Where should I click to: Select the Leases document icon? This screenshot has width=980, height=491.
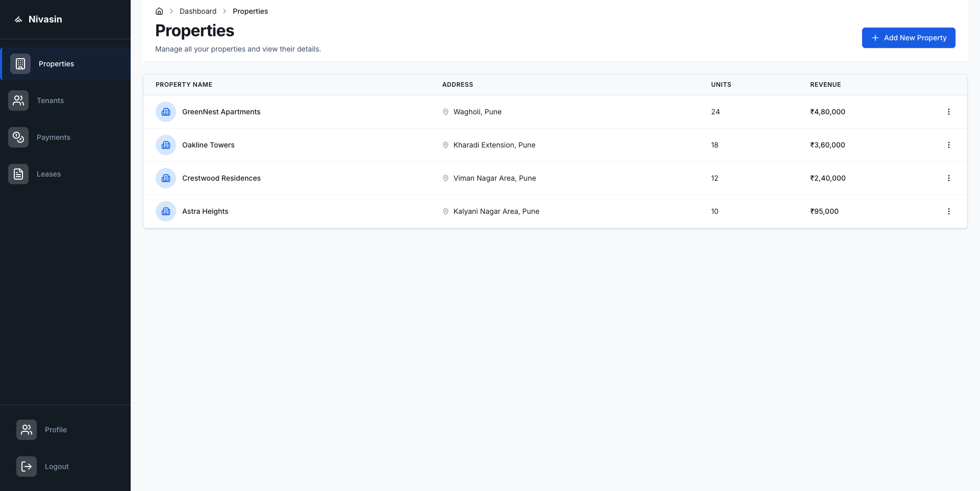tap(18, 174)
